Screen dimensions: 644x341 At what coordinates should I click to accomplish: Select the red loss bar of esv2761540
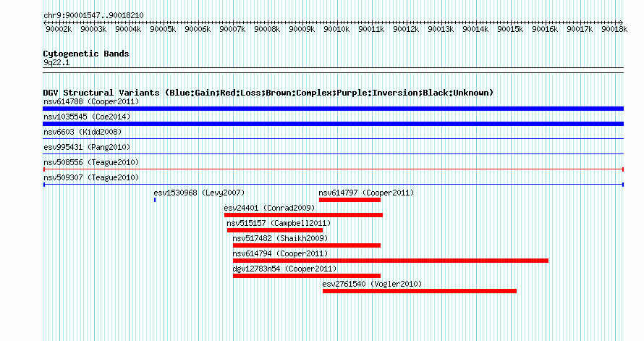coord(420,291)
